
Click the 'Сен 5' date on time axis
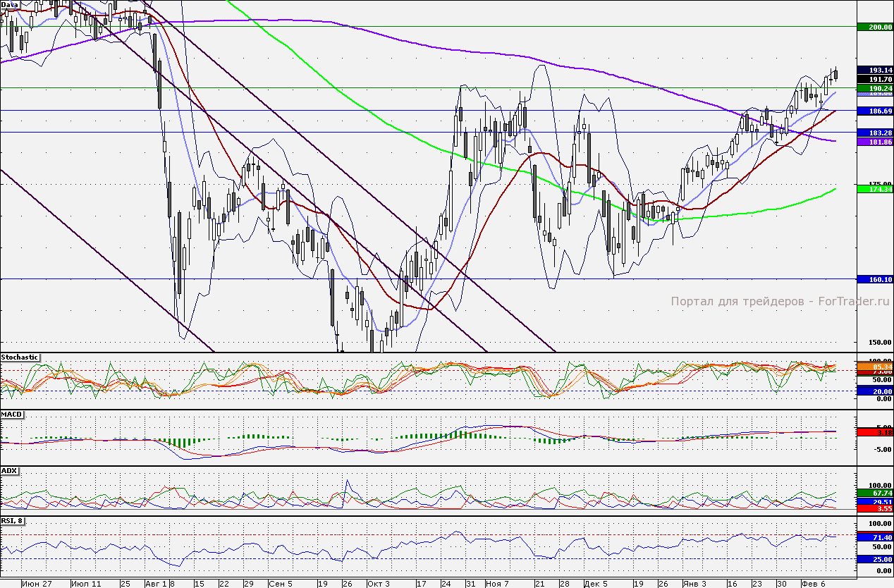coord(281,584)
